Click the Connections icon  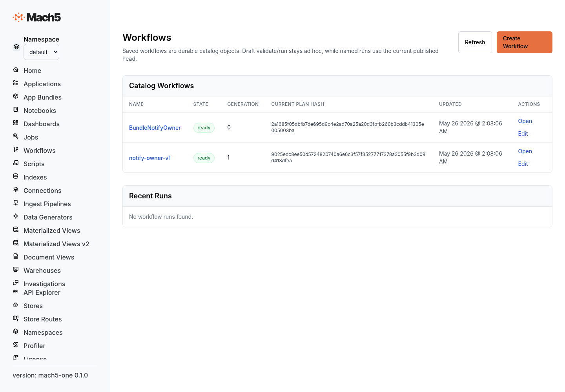[x=16, y=190]
